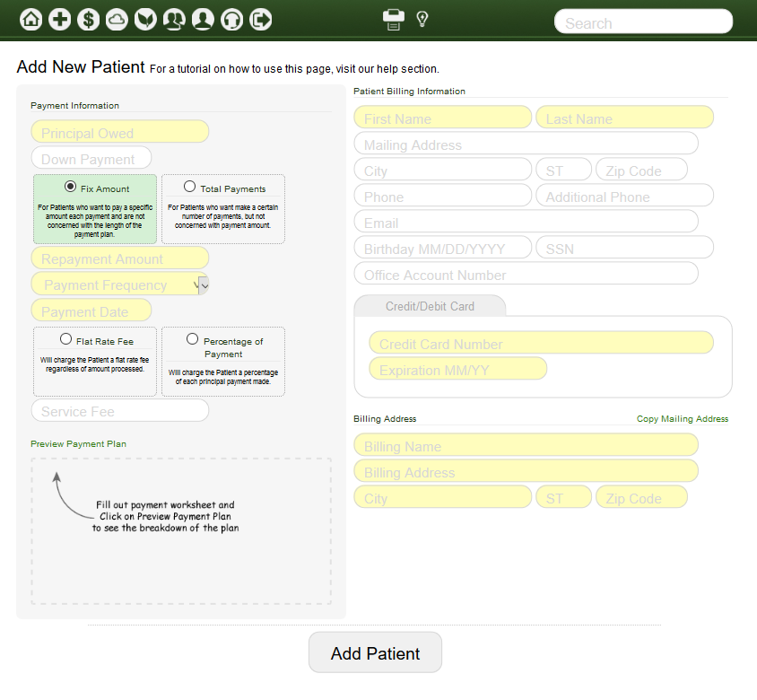This screenshot has height=700, width=757.
Task: Select the Total Payments radio button
Action: coord(190,186)
